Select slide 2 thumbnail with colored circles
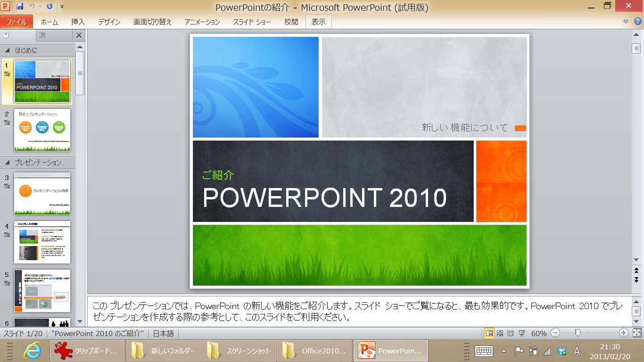 click(x=42, y=130)
